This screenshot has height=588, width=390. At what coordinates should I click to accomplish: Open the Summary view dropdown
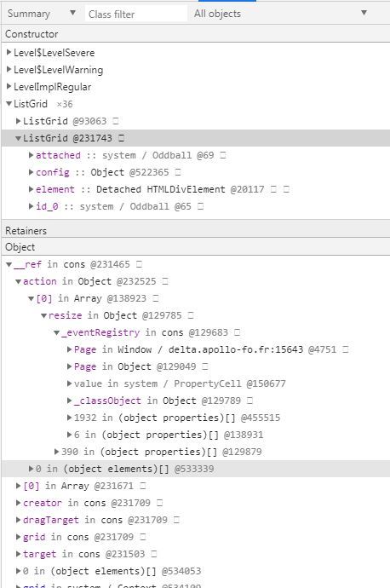coord(41,14)
